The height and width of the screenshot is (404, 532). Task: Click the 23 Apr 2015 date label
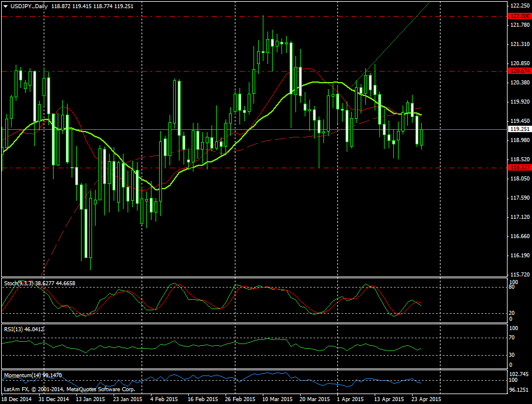coord(427,399)
